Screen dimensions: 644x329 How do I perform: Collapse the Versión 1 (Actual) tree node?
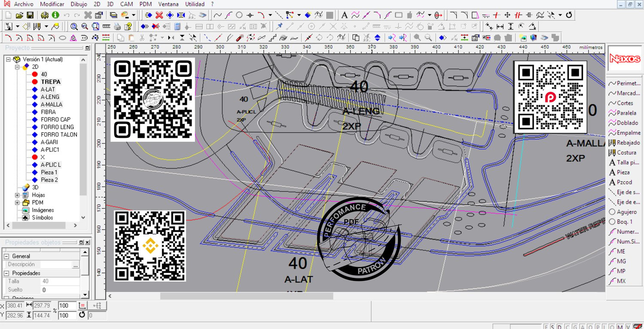click(9, 59)
